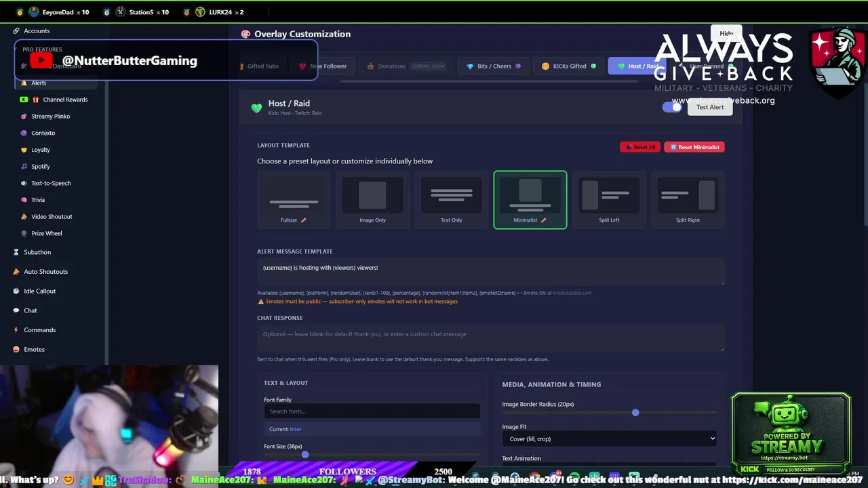868x488 pixels.
Task: Click the Chat bubble icon
Action: 16,310
